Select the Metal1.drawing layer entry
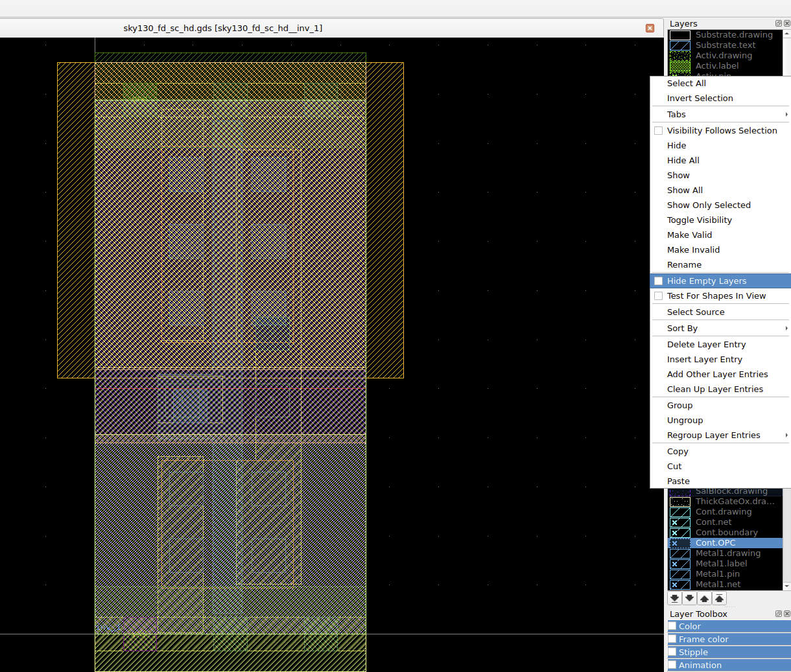Viewport: 791px width, 672px height. 727,553
